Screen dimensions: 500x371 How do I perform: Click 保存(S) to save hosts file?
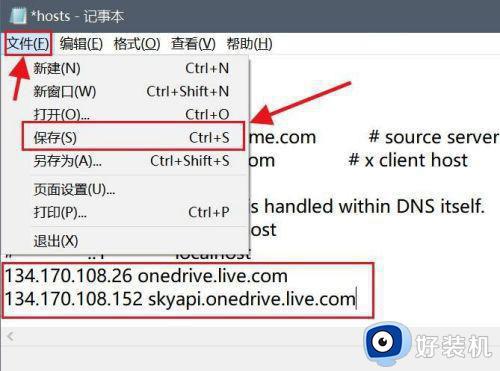[131, 137]
